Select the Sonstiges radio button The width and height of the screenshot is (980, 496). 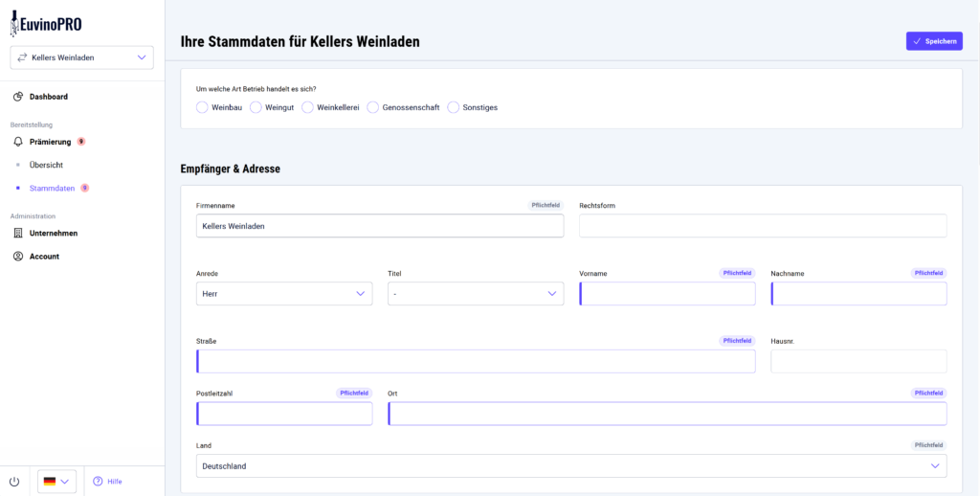tap(453, 107)
